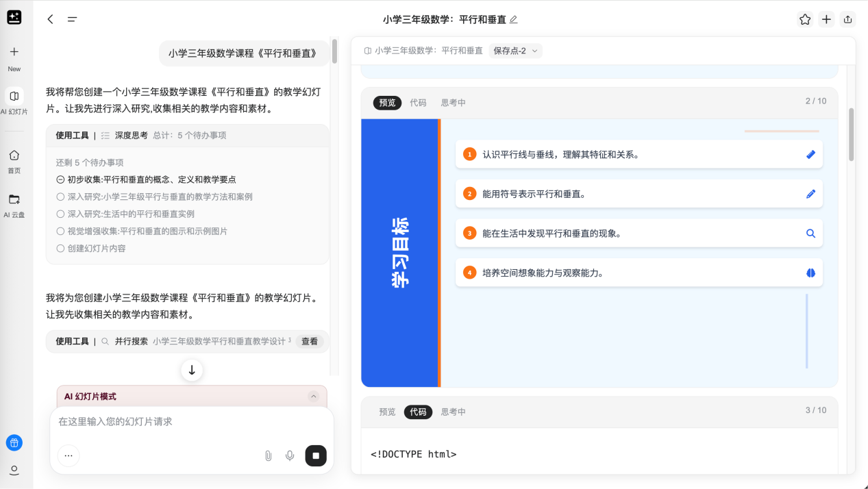Click the share export icon
868x489 pixels.
848,19
